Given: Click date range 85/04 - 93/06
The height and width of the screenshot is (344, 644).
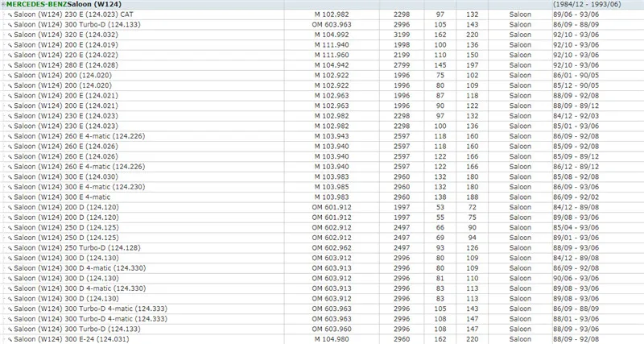Looking at the screenshot, I should [x=576, y=228].
